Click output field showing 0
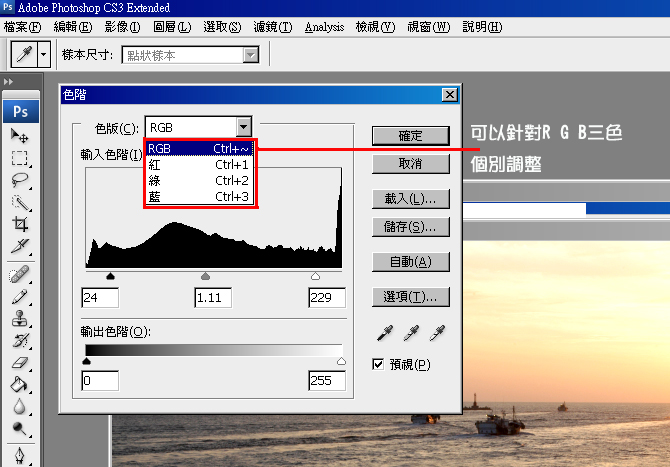The width and height of the screenshot is (670, 467). pyautogui.click(x=100, y=381)
